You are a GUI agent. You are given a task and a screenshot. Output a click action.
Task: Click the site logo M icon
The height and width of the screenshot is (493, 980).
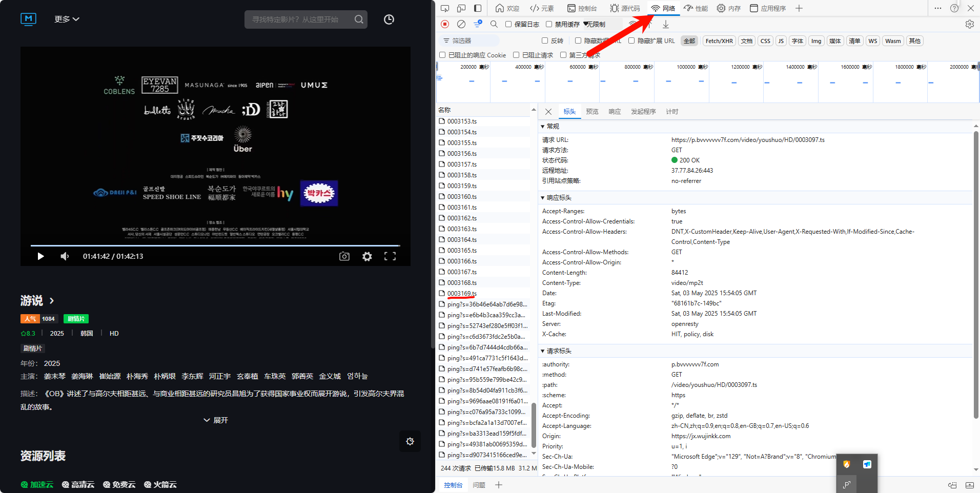(28, 19)
